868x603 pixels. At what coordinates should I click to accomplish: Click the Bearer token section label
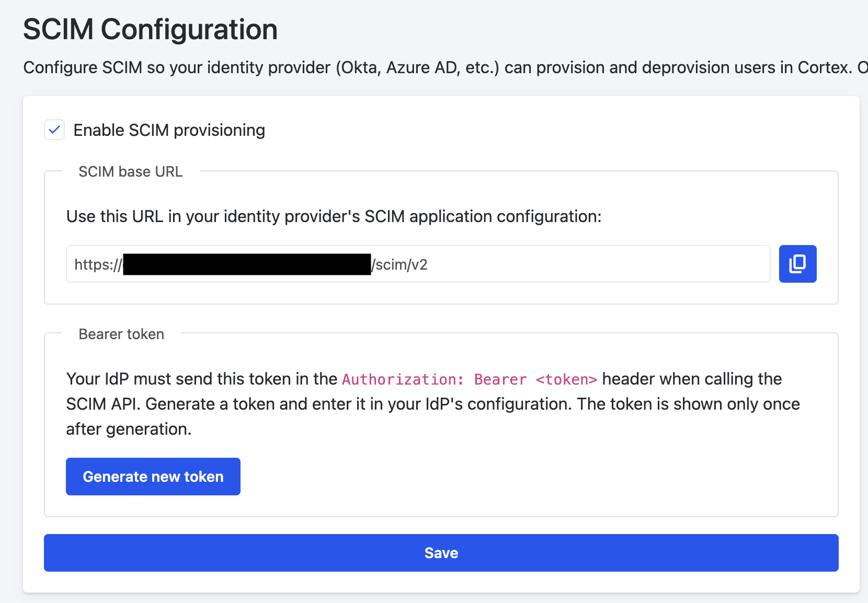[x=121, y=334]
